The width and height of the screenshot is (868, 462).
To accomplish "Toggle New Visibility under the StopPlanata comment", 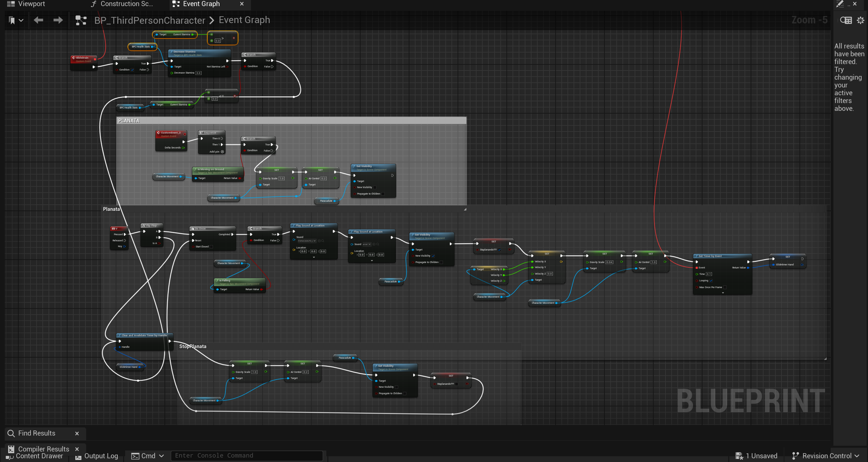I will [x=397, y=387].
